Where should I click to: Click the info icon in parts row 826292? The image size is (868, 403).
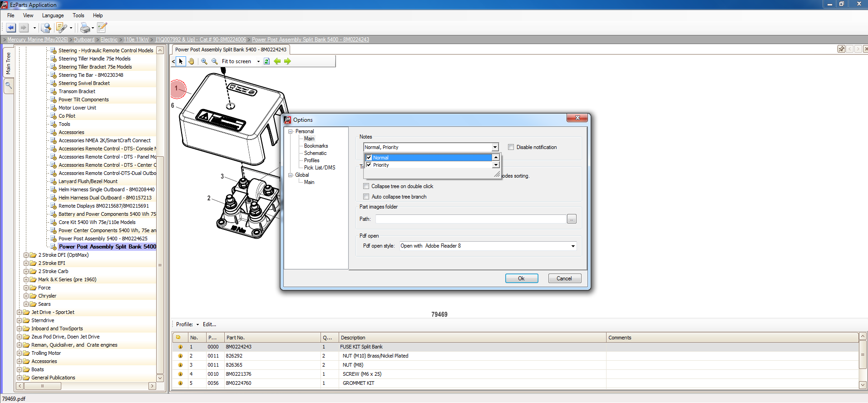click(180, 356)
